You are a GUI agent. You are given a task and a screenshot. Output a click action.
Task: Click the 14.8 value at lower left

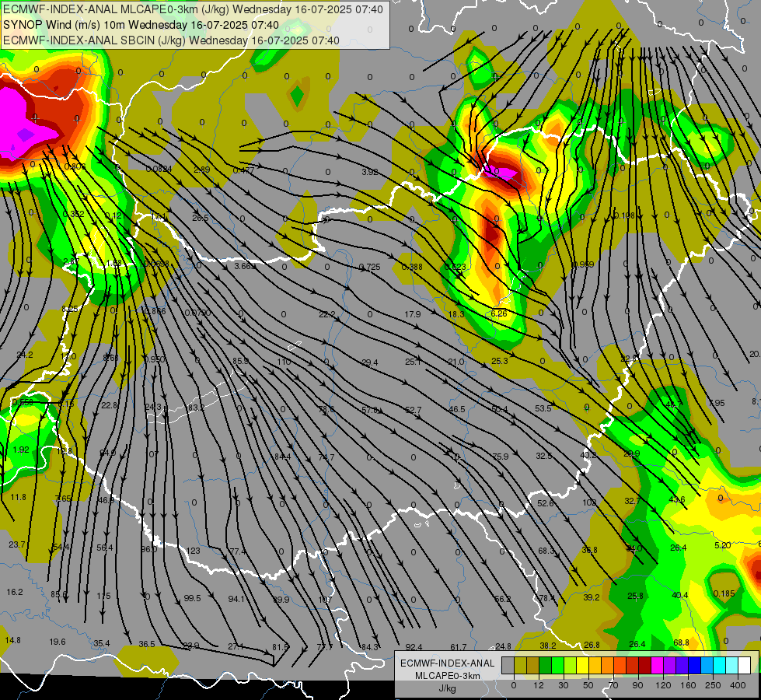click(13, 640)
